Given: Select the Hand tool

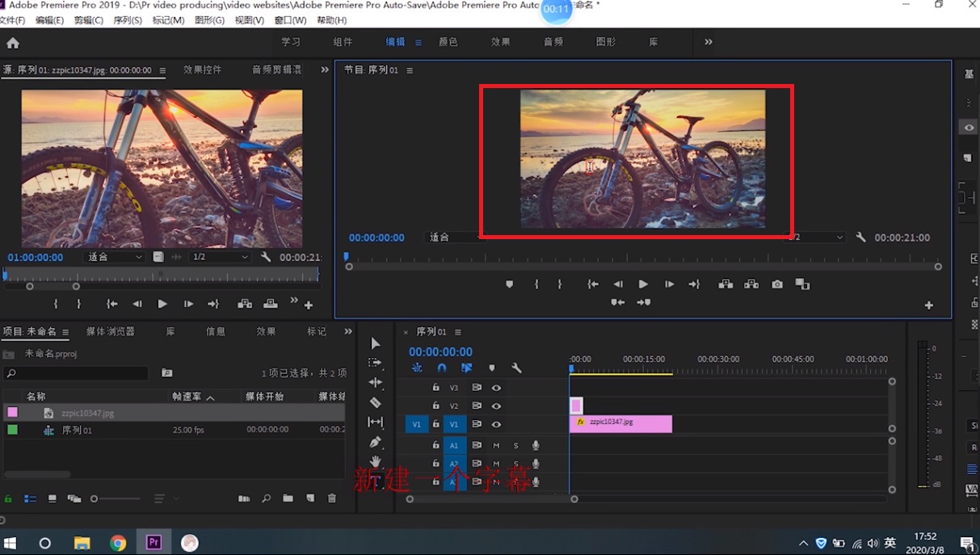Looking at the screenshot, I should tap(375, 461).
